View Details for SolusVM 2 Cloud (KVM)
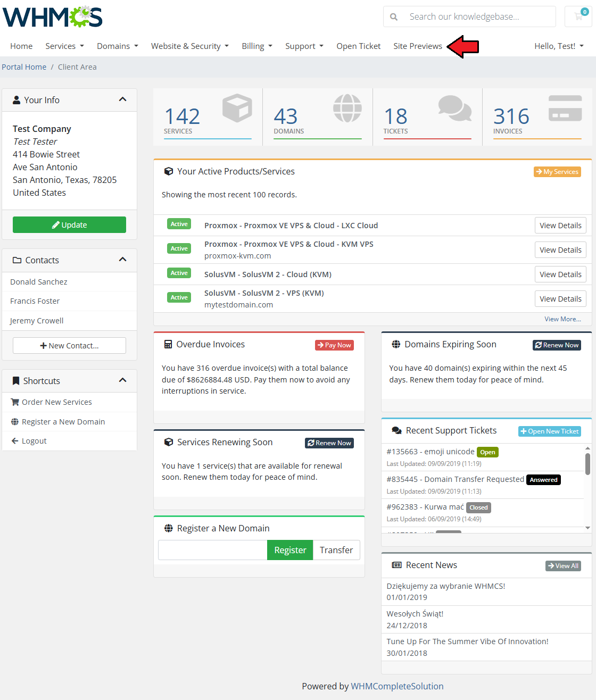The height and width of the screenshot is (700, 596). point(560,274)
